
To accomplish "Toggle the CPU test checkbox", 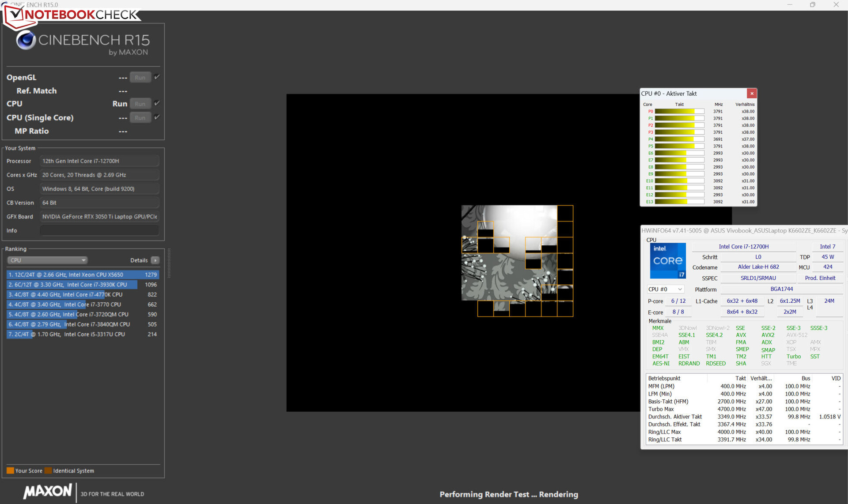I will tap(157, 103).
